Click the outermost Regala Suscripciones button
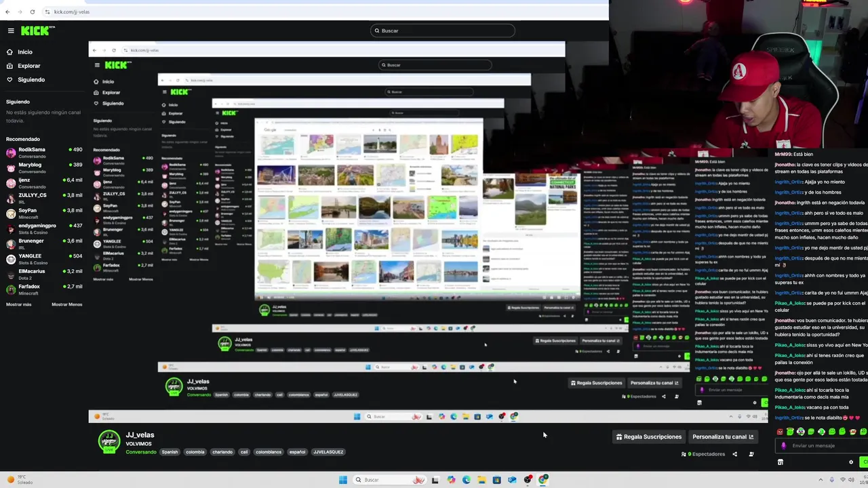The width and height of the screenshot is (868, 488). (x=649, y=437)
